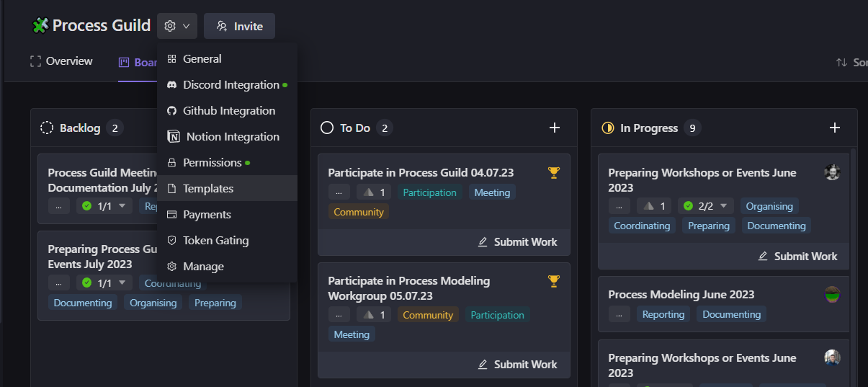
Task: Open Github Integration settings
Action: (x=228, y=111)
